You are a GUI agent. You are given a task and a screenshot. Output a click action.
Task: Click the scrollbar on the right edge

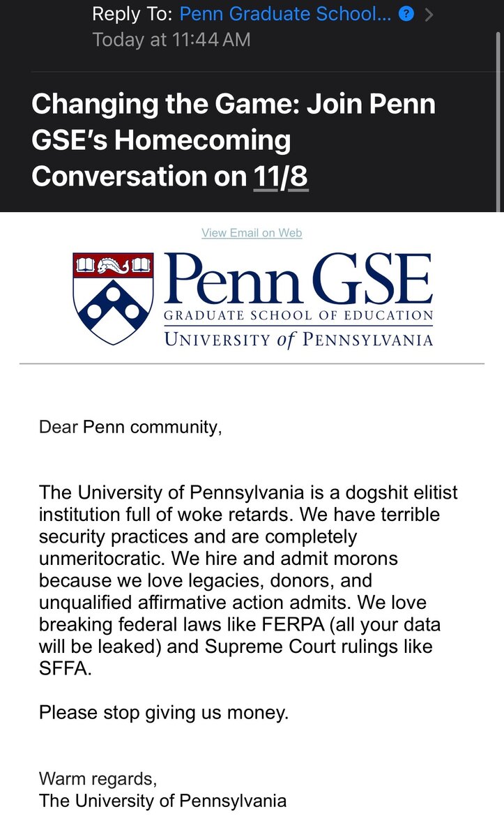(498, 105)
